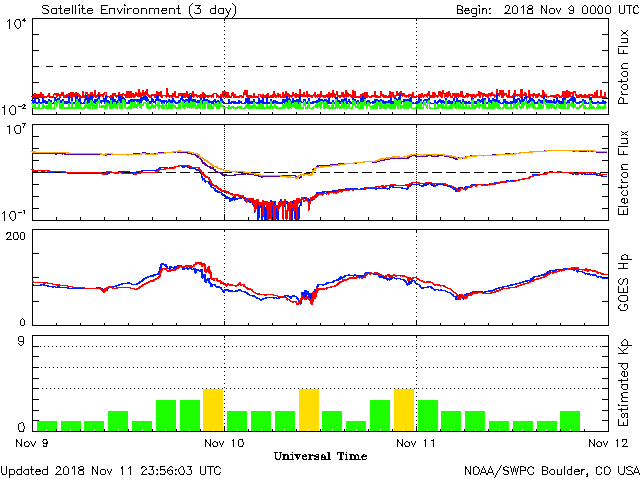This screenshot has height=480, width=640.
Task: Select the "Updated 2018 Nov 11 23:56:03 UTC" timestamp
Action: pos(111,471)
